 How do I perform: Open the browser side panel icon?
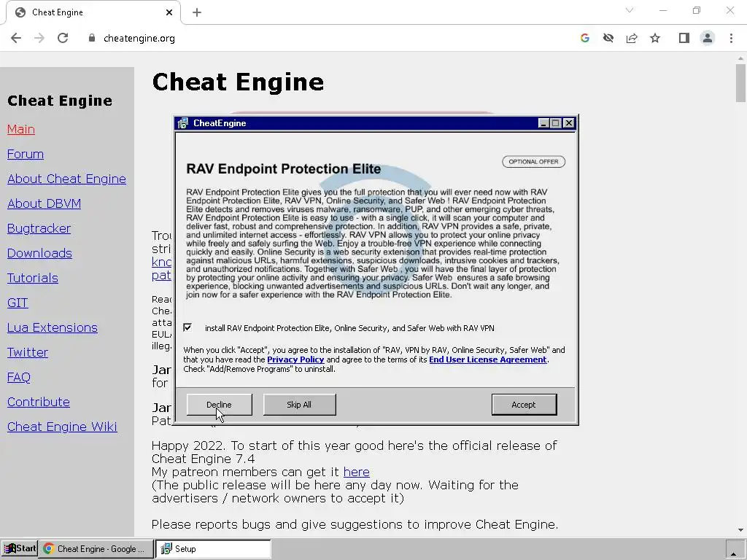tap(684, 38)
